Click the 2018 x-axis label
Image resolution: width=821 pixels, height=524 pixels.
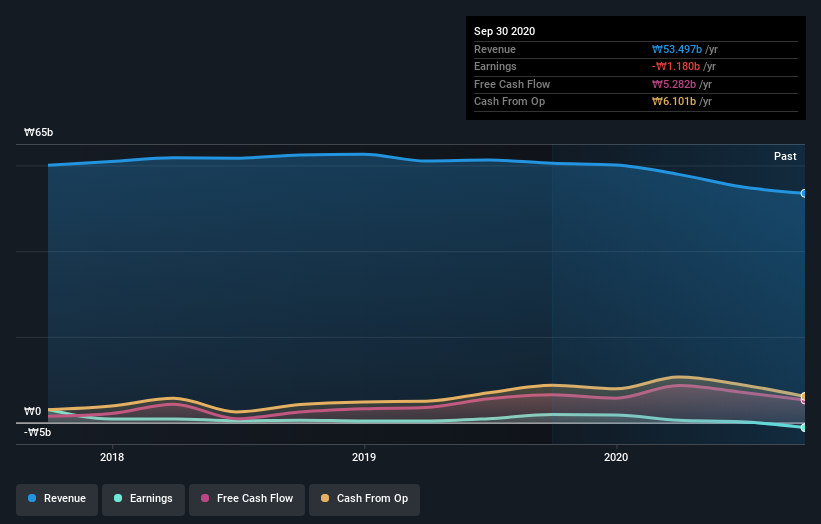[112, 457]
